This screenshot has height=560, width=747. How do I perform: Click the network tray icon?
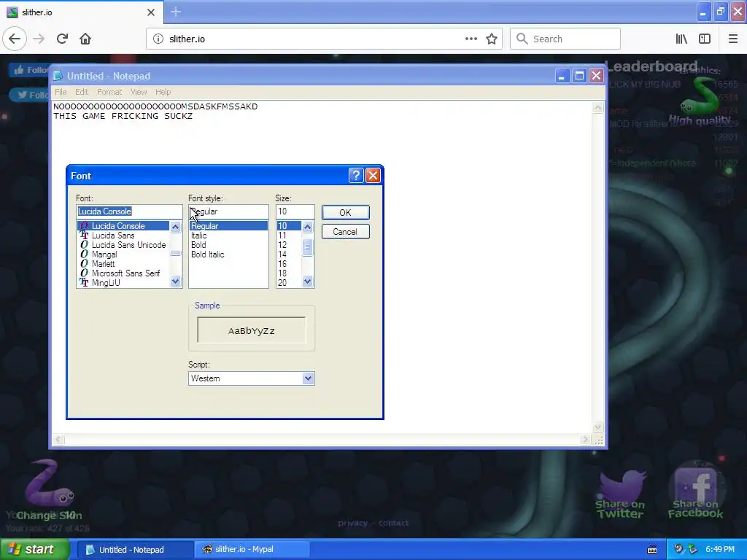tap(692, 549)
